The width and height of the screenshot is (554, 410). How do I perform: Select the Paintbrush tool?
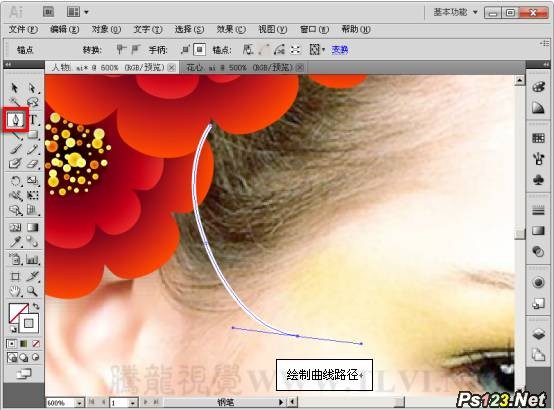(x=15, y=150)
